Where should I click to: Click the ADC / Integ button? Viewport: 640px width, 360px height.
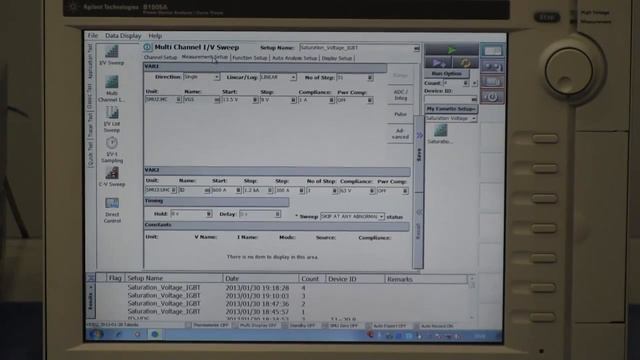400,95
